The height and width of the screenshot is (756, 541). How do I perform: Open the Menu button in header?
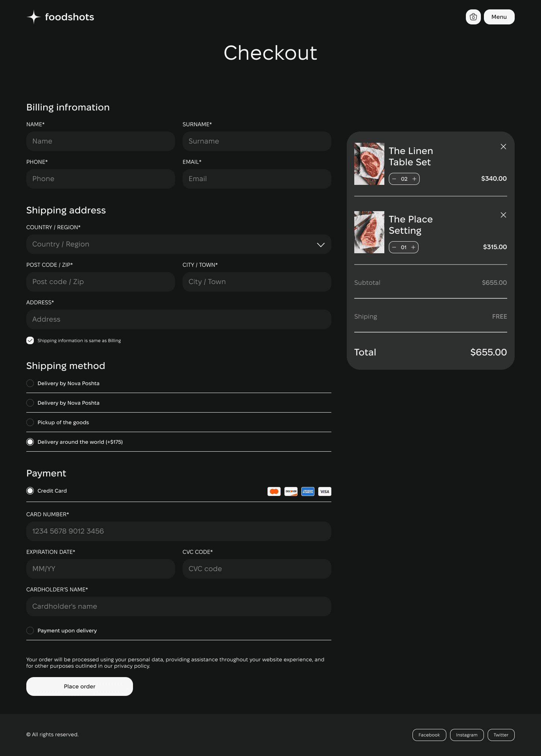499,17
